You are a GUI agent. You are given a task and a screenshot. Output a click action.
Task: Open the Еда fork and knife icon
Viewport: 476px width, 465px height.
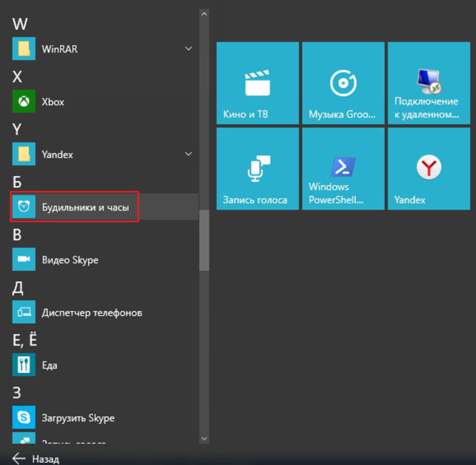pos(24,365)
